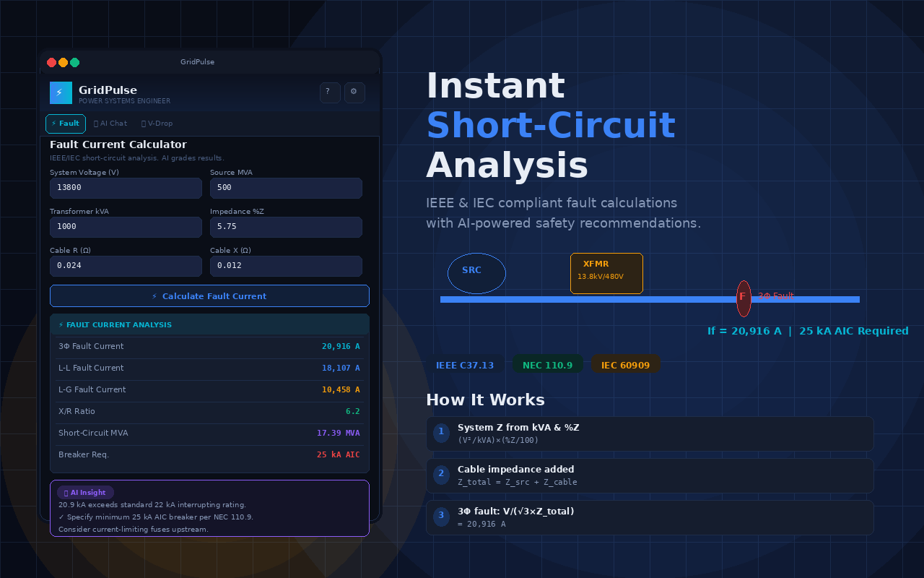Close the GridPulse window with red button
The width and height of the screenshot is (924, 578).
[x=51, y=62]
